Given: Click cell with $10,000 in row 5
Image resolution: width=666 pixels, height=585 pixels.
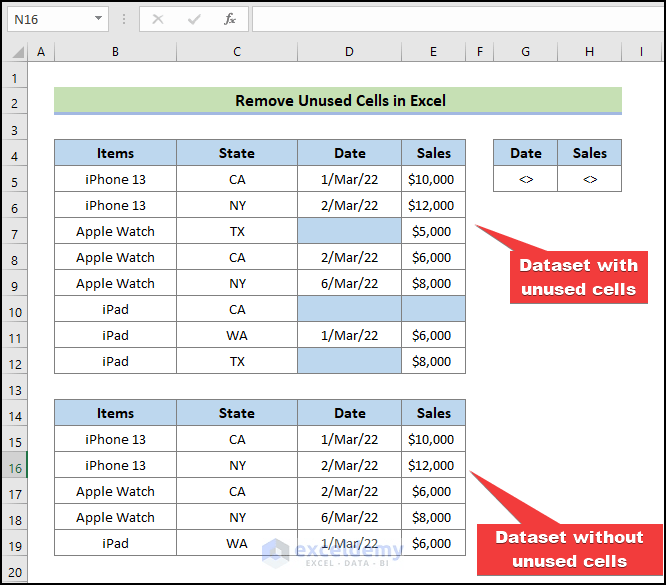Looking at the screenshot, I should (x=433, y=179).
